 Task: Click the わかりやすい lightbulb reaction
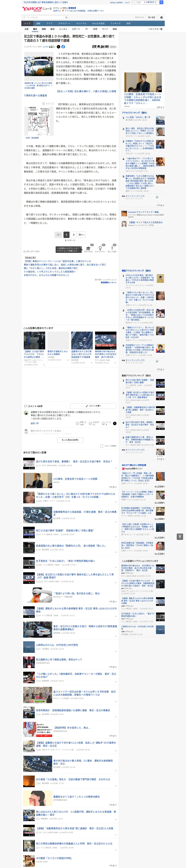tap(100, 248)
